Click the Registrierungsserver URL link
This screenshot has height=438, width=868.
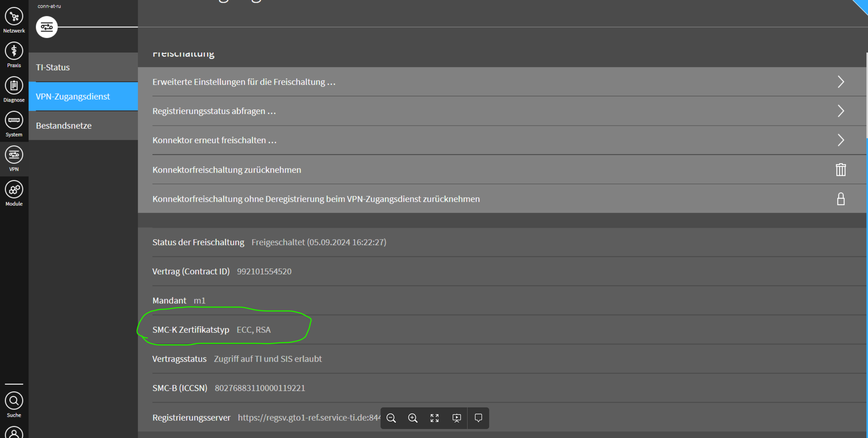tap(309, 417)
